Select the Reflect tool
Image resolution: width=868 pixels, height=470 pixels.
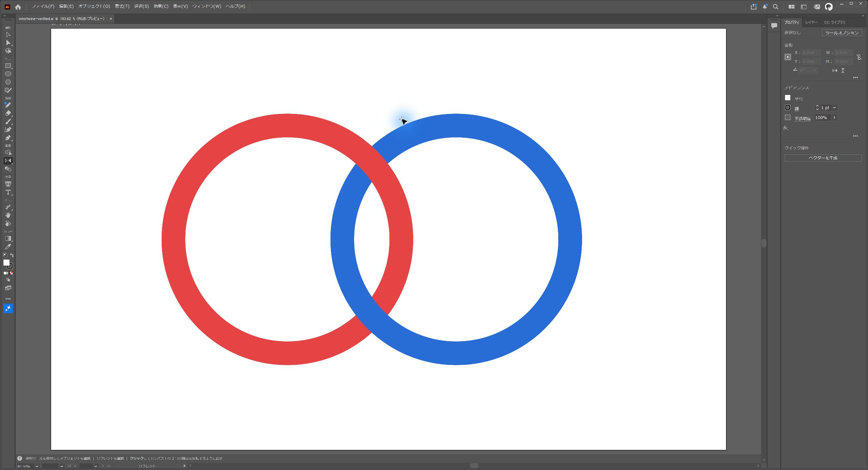click(8, 161)
